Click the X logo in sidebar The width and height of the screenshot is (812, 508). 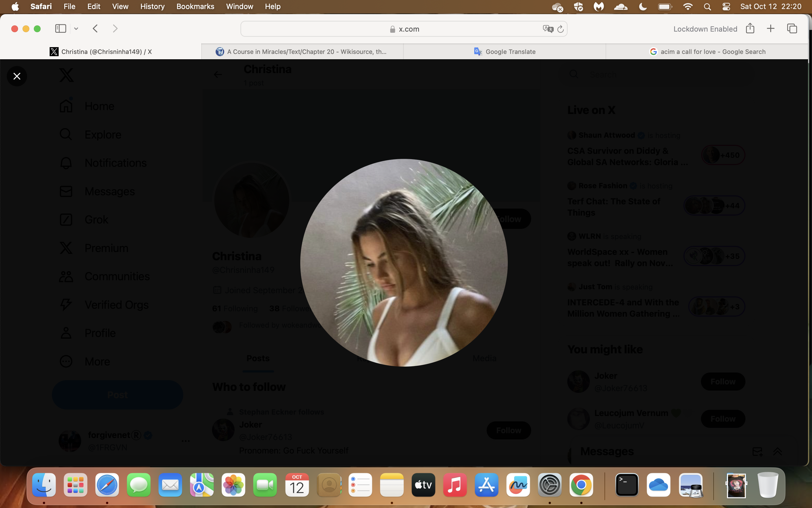[x=67, y=75]
